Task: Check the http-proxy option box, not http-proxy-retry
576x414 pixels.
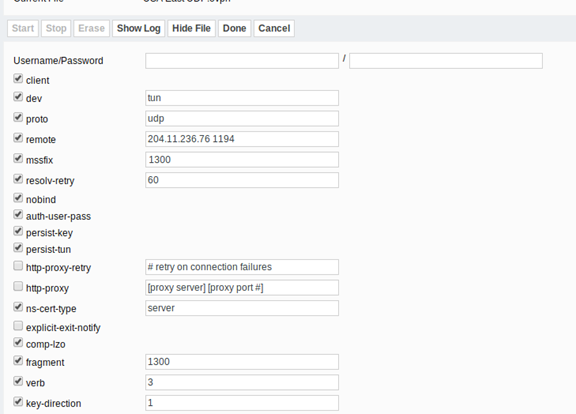Action: point(18,286)
